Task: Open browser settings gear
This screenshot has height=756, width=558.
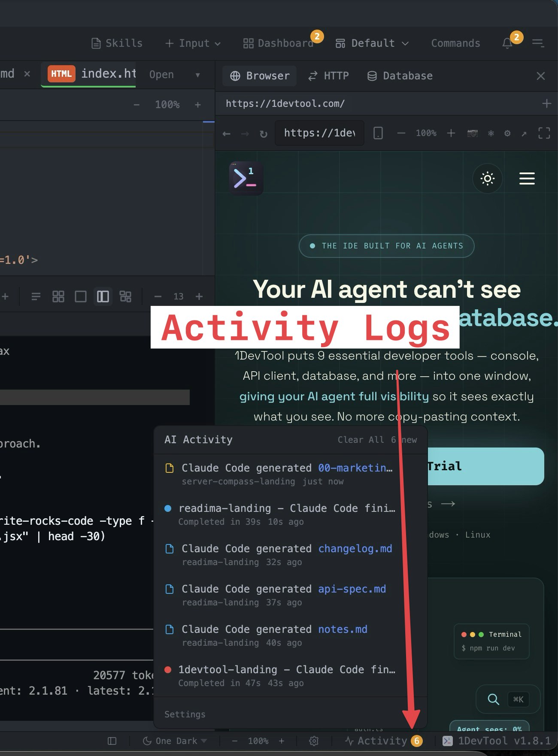Action: (x=507, y=133)
